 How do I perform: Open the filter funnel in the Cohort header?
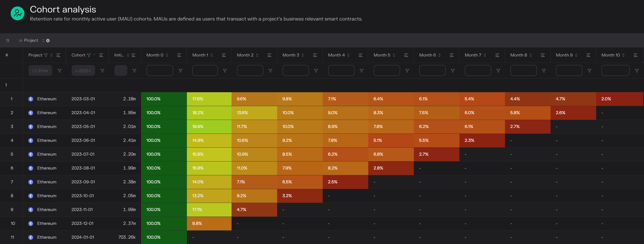tap(89, 55)
